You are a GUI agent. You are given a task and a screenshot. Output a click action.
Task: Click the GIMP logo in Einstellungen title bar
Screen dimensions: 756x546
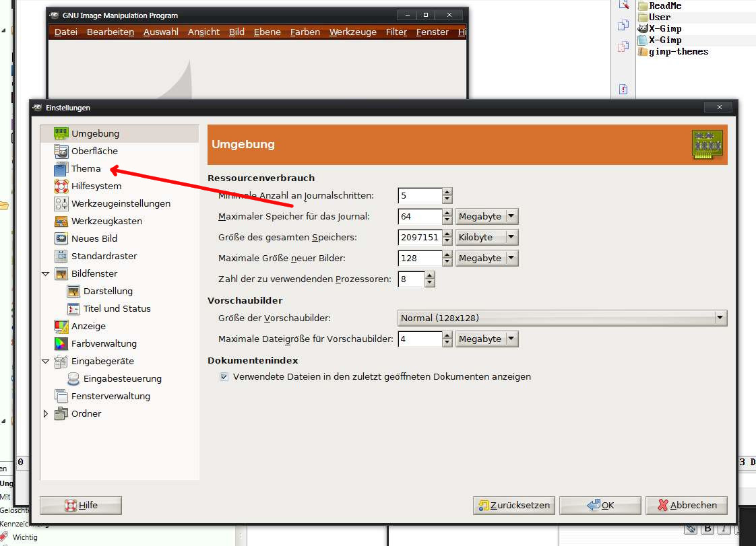click(x=38, y=108)
